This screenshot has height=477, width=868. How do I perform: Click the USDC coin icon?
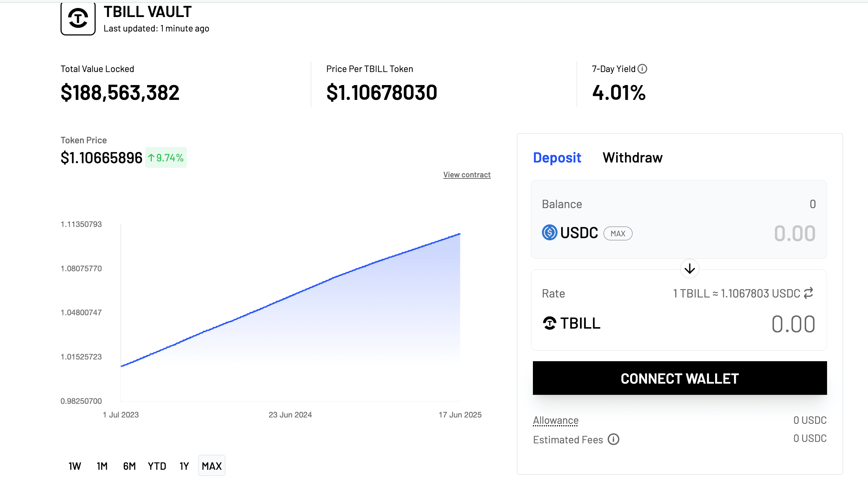coord(550,232)
